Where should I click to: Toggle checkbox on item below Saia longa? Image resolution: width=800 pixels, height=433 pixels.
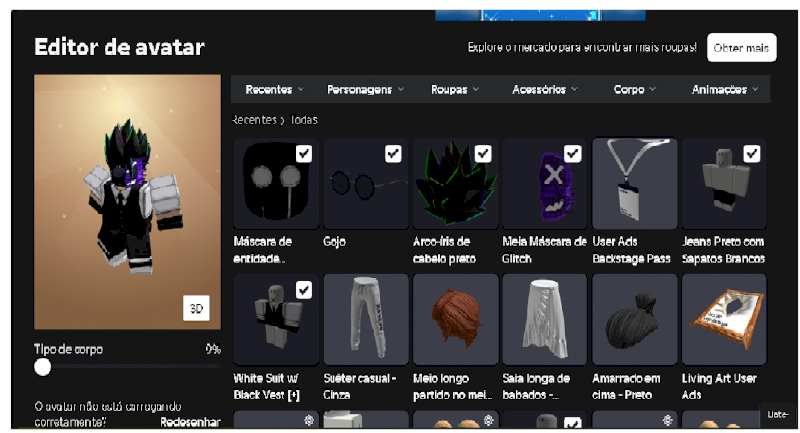pyautogui.click(x=572, y=423)
